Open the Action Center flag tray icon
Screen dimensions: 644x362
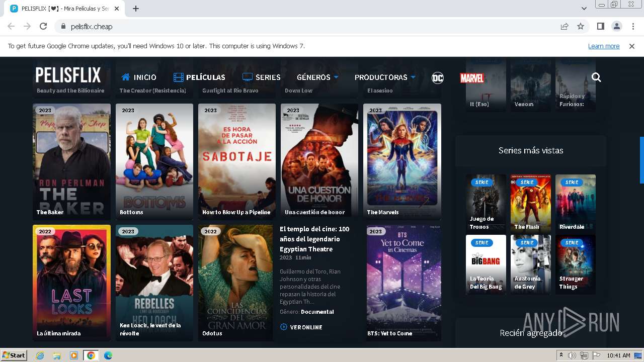[x=596, y=355]
